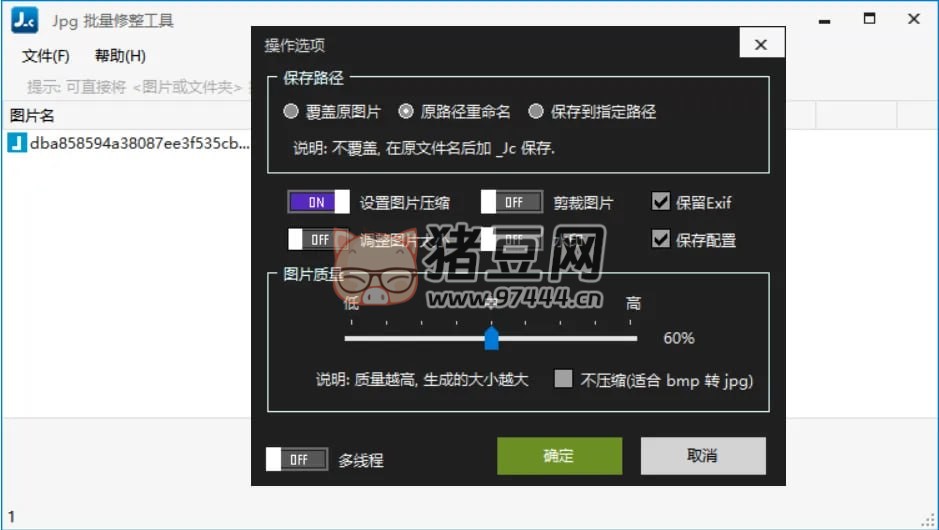Enable the 剪裁图片 toggle
Image resolution: width=939 pixels, height=530 pixels.
[x=511, y=202]
